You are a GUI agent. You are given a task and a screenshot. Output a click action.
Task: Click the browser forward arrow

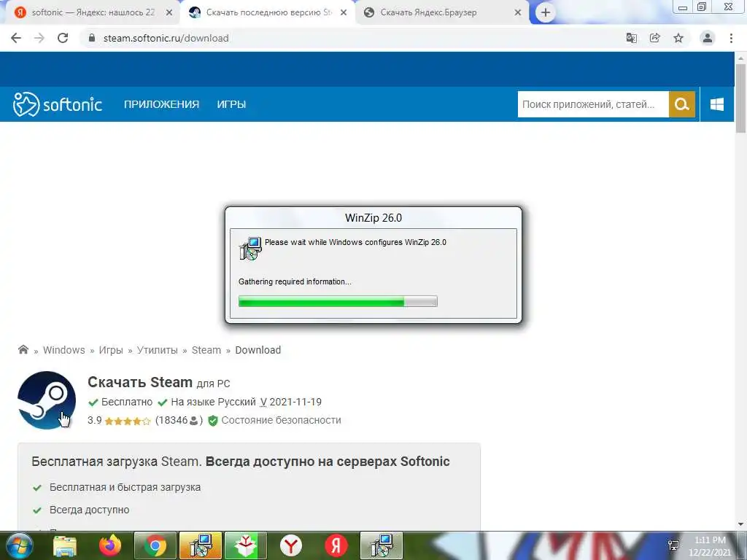[39, 38]
